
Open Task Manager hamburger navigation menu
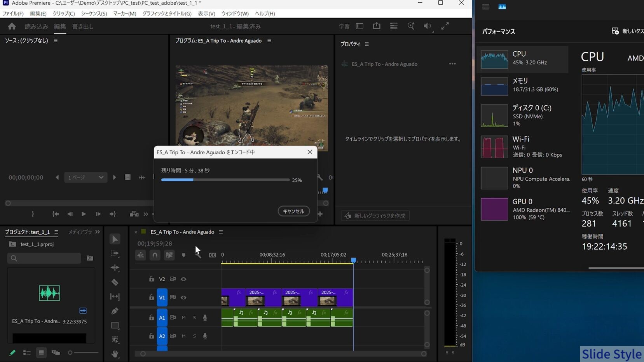pyautogui.click(x=485, y=7)
